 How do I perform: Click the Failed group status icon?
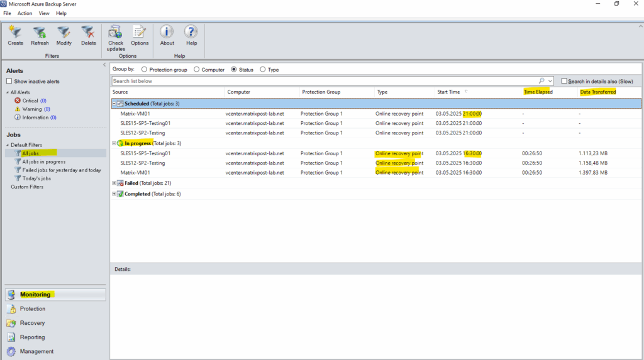[x=120, y=183]
